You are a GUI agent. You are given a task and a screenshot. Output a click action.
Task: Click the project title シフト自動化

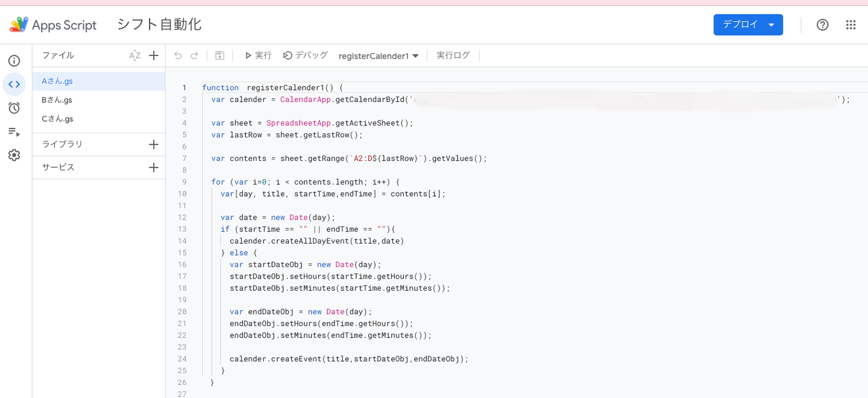coord(159,25)
